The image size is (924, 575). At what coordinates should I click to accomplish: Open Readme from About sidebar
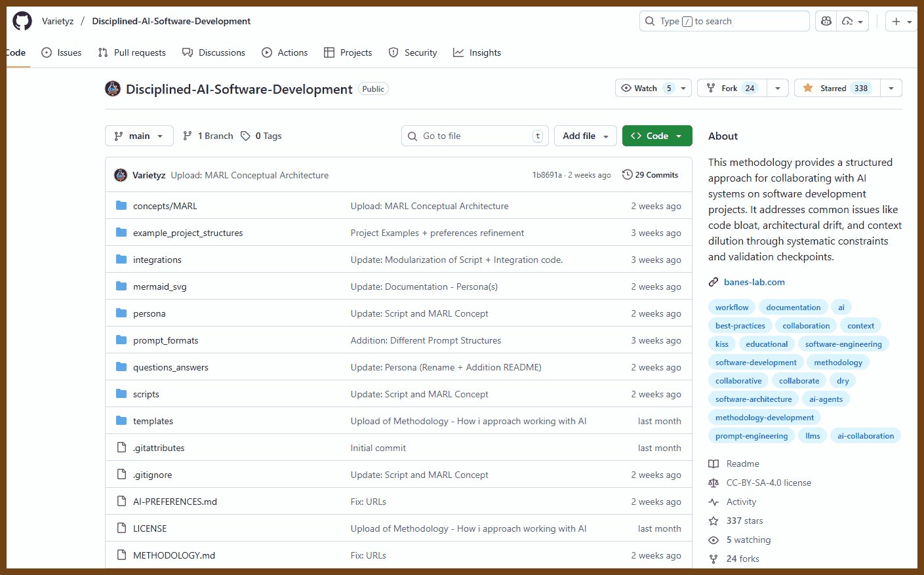[x=742, y=464]
